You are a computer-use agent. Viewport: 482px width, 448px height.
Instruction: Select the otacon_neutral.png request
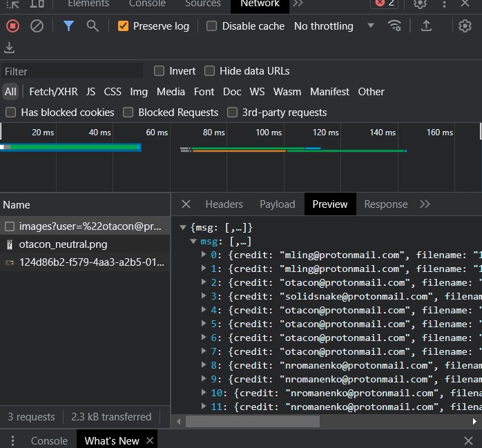pos(85,244)
